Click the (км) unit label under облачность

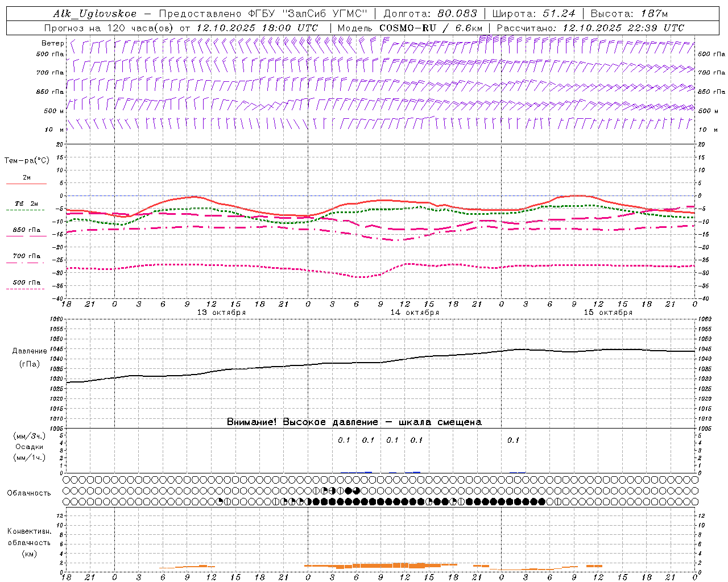(30, 554)
